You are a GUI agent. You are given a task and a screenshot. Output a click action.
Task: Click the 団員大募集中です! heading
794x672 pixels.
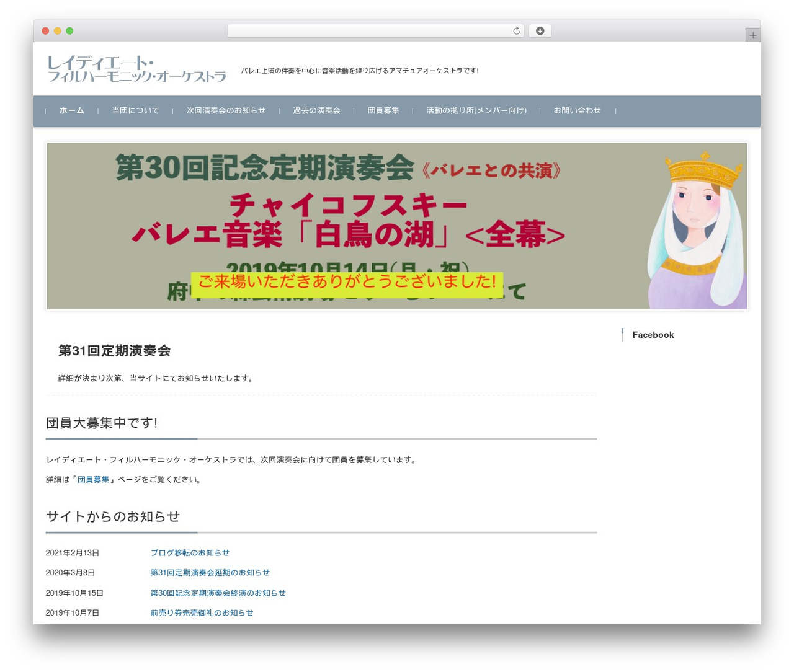102,423
